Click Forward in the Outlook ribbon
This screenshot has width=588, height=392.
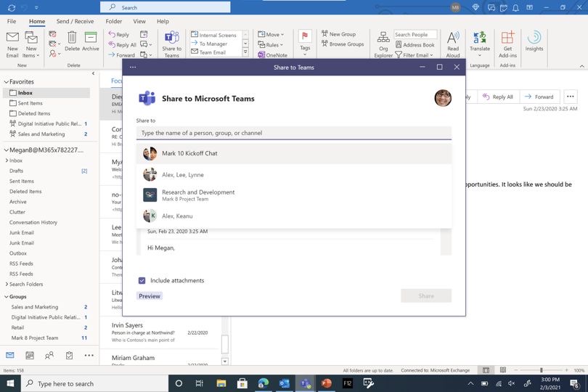[x=121, y=54]
